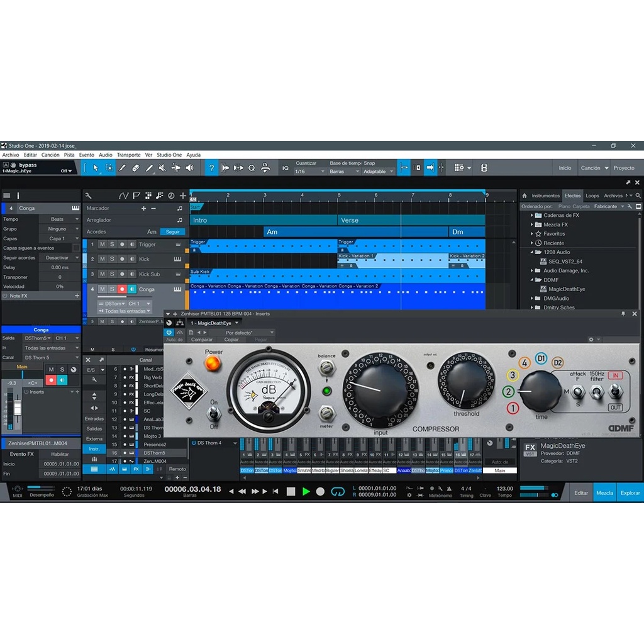This screenshot has width=644, height=644.
Task: Click the browser home icon
Action: pyautogui.click(x=525, y=196)
